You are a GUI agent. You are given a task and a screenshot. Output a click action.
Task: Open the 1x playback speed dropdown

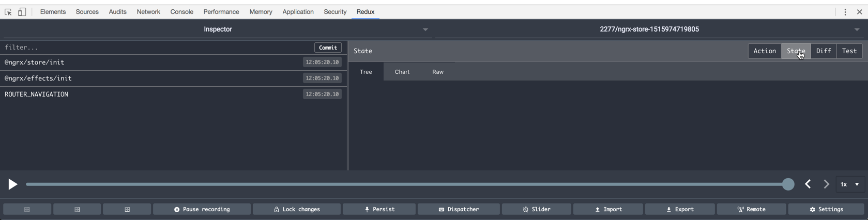pyautogui.click(x=850, y=184)
